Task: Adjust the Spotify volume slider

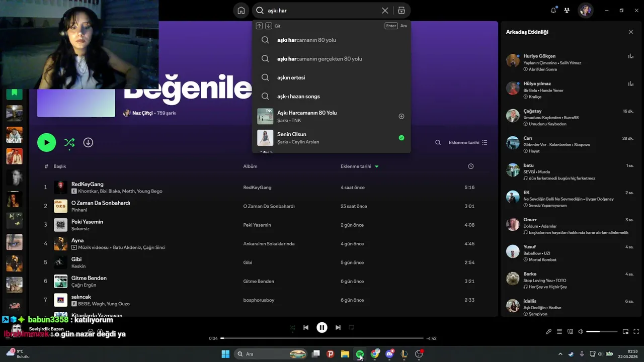Action: (602, 331)
